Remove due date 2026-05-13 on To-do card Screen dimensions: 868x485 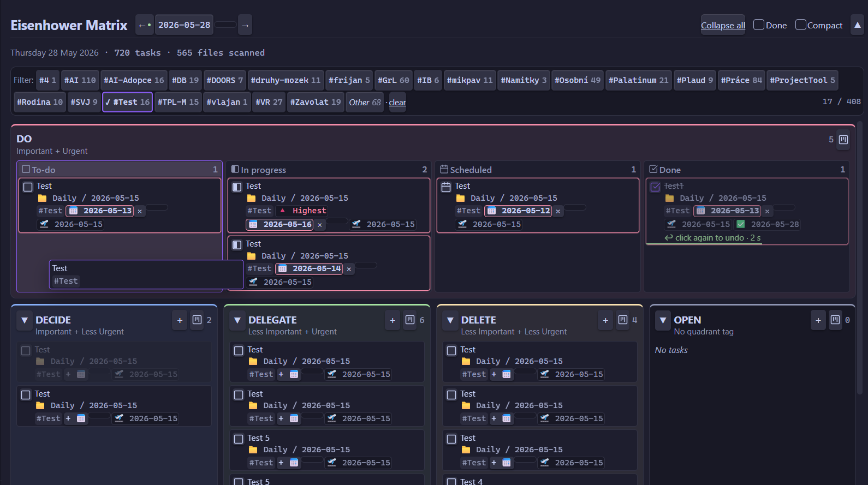coord(140,211)
